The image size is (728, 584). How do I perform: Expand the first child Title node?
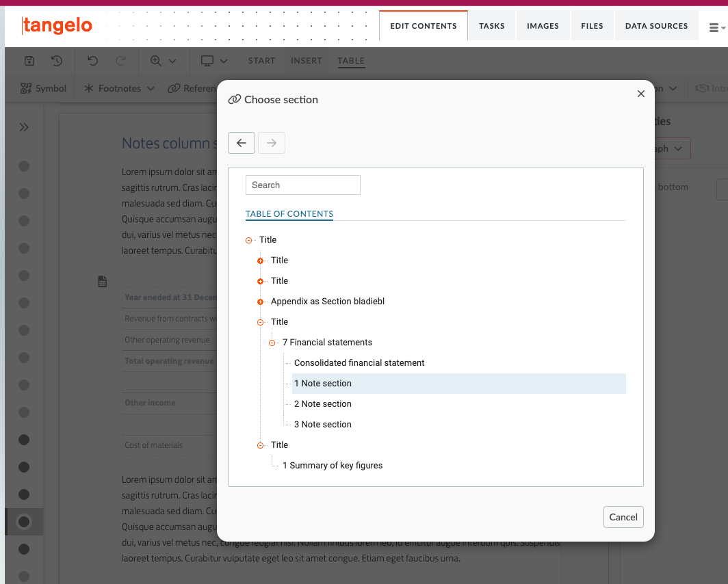point(261,261)
